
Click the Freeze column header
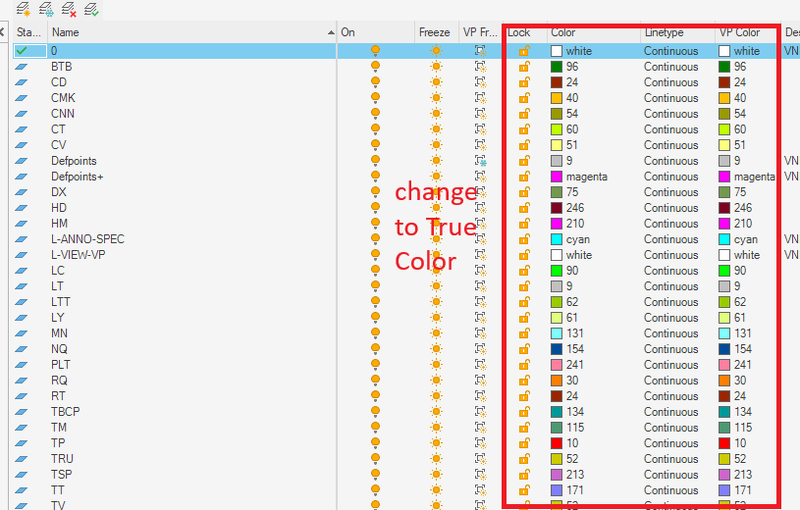[435, 32]
